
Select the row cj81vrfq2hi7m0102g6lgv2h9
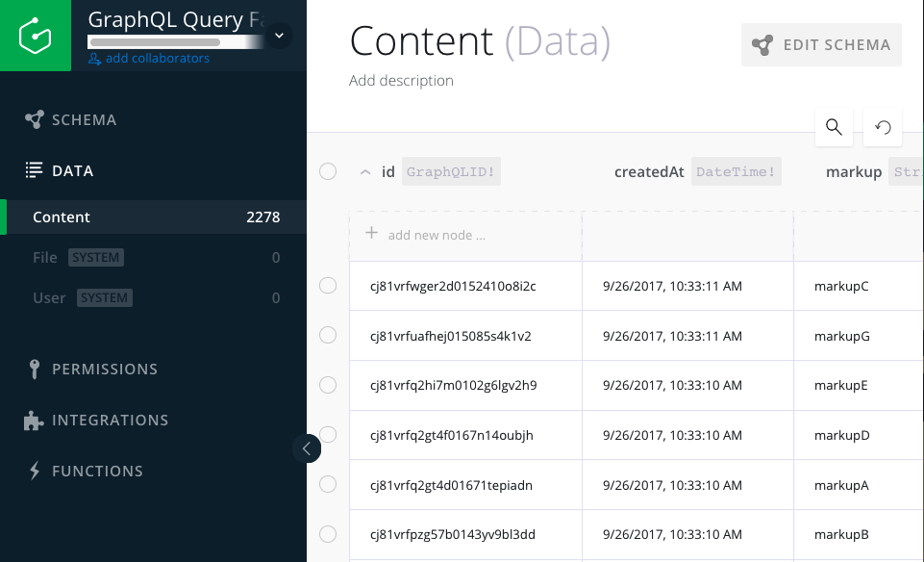coord(328,385)
